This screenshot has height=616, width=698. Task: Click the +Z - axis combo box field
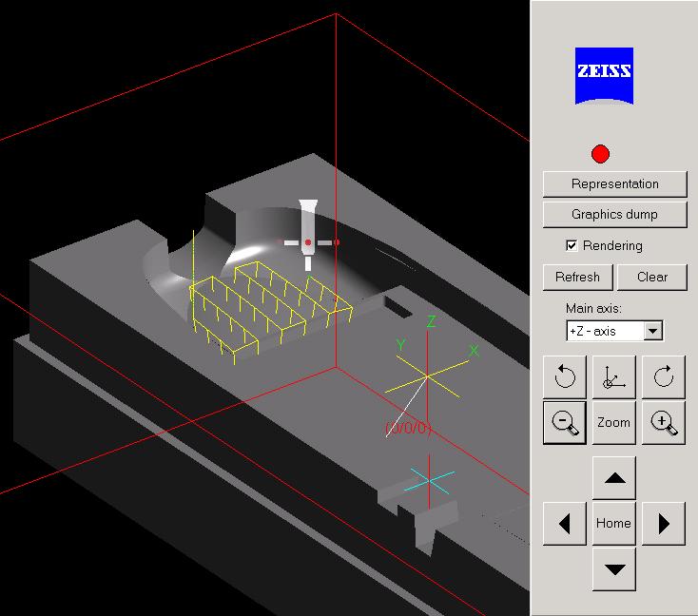click(614, 331)
